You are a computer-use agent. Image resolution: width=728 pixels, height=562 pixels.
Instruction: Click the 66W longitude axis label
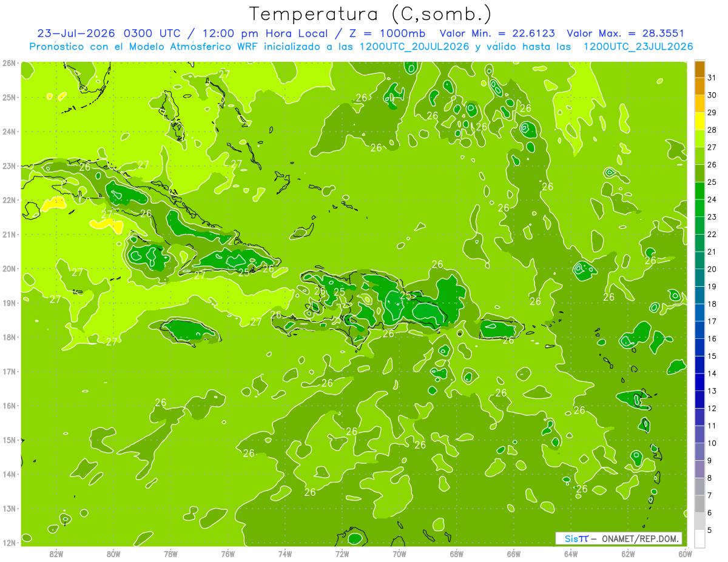pos(514,554)
